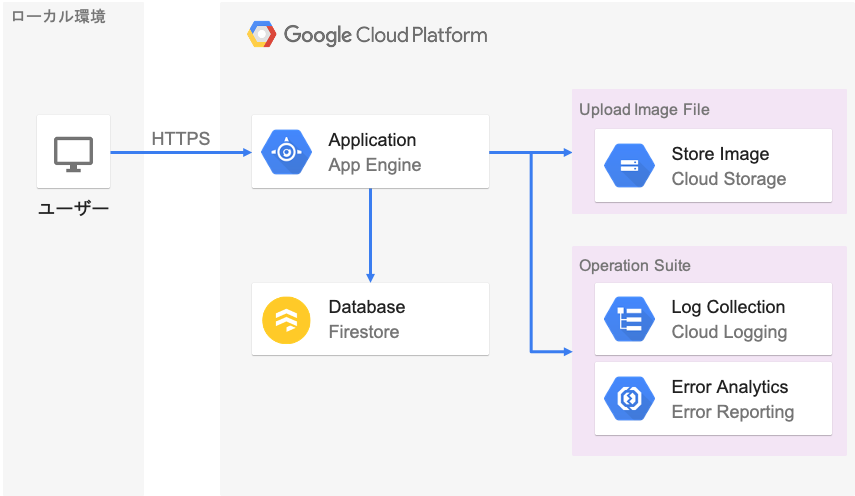Click the Firestore subtitle text
This screenshot has width=855, height=496.
364,332
